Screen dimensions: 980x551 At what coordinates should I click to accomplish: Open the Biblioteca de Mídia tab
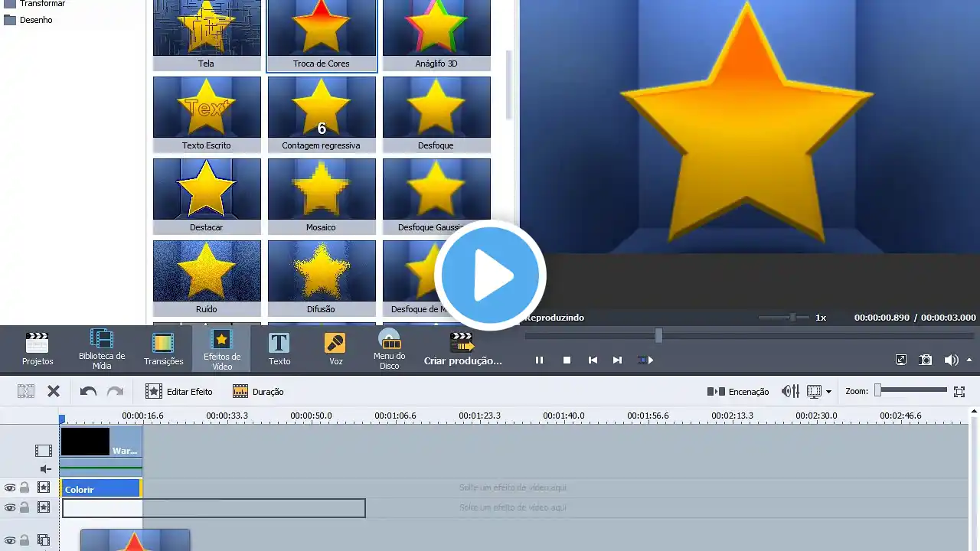[102, 348]
